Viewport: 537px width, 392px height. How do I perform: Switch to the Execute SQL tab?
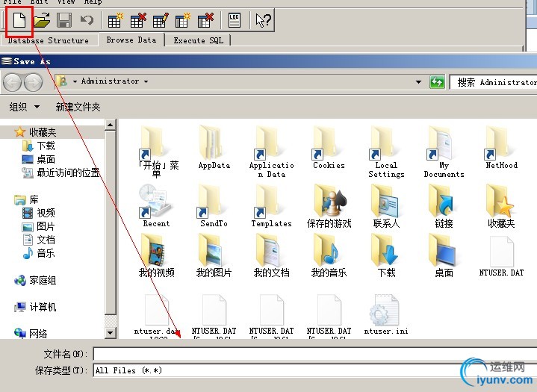tap(198, 40)
